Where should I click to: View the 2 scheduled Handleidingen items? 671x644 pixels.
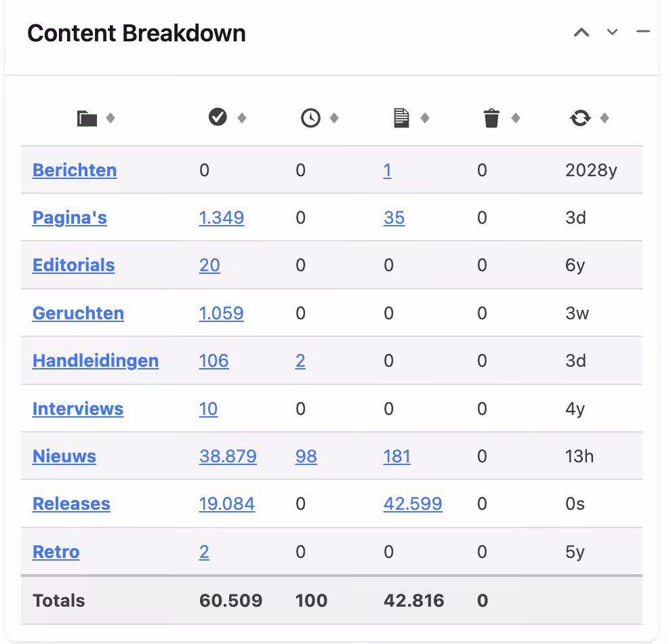300,361
